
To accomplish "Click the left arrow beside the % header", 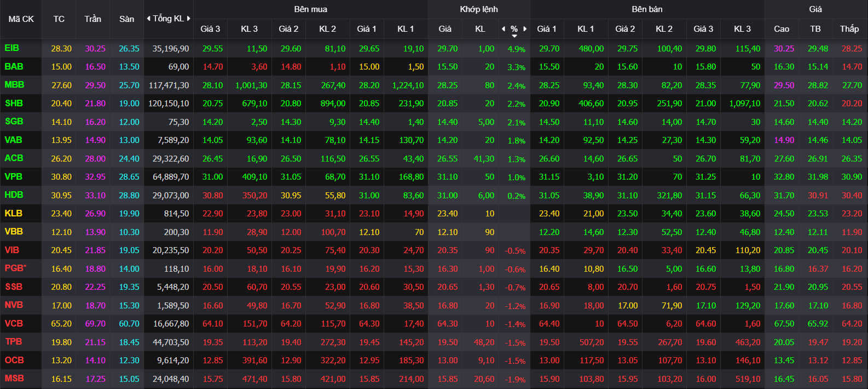I will coord(504,29).
